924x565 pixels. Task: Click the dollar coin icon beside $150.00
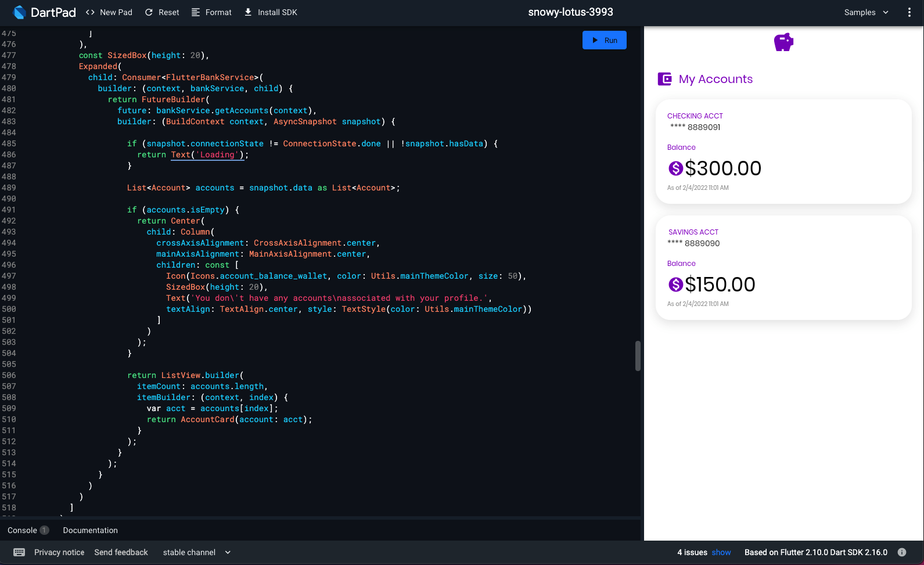coord(675,285)
